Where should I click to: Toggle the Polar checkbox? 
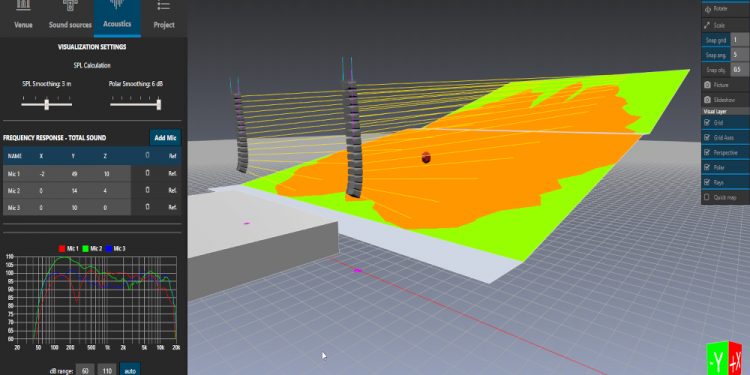pos(707,167)
